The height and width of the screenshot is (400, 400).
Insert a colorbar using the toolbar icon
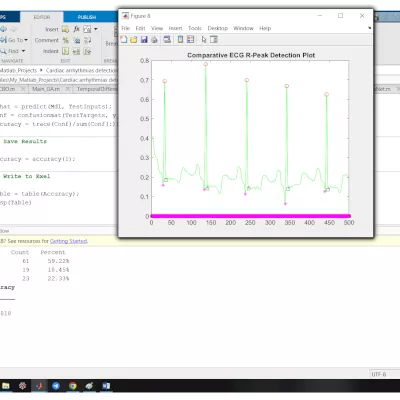[180, 40]
